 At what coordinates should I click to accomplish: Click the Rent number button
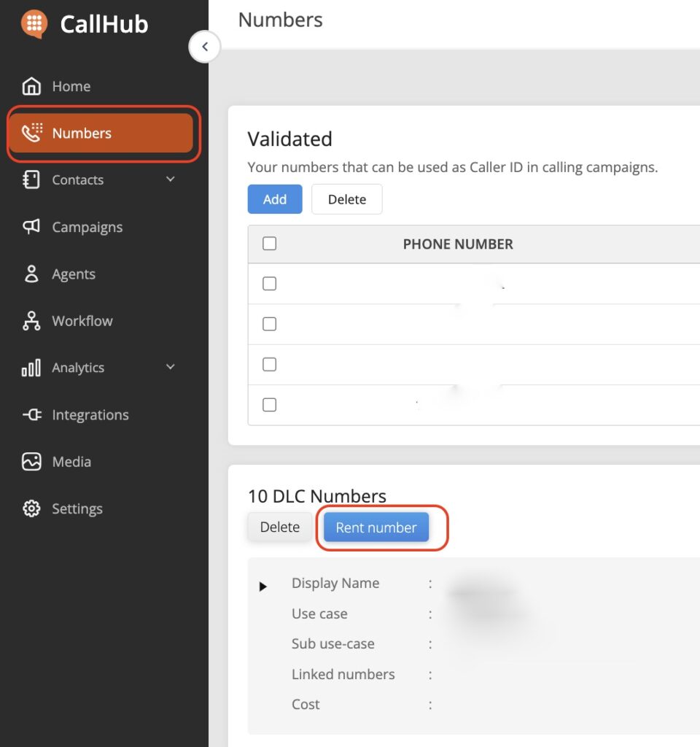376,527
